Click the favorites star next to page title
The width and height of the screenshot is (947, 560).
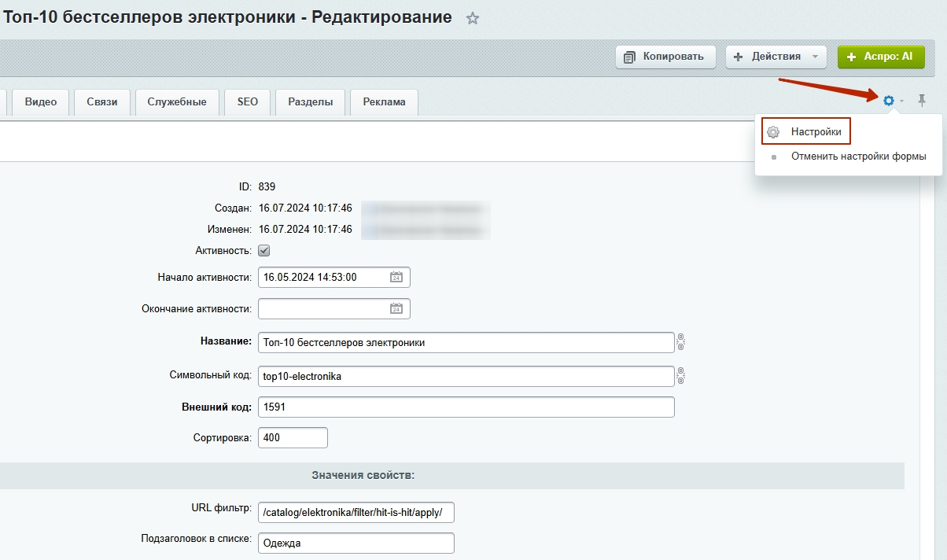coord(472,18)
